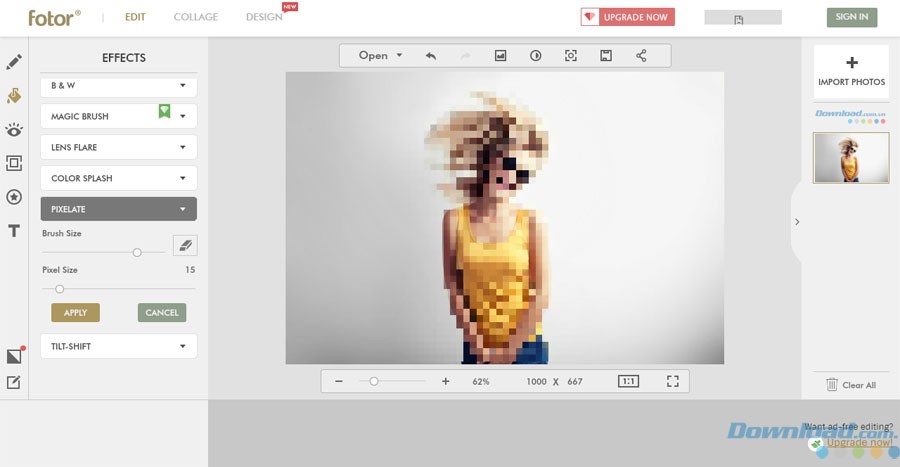The height and width of the screenshot is (467, 900).
Task: Cancel the pixelate effect
Action: pyautogui.click(x=162, y=313)
